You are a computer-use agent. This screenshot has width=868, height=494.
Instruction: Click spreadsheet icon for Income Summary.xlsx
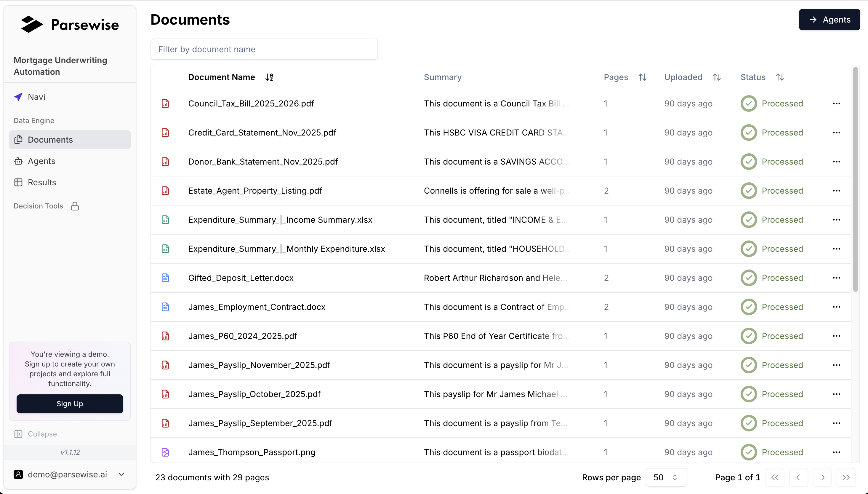pos(165,220)
